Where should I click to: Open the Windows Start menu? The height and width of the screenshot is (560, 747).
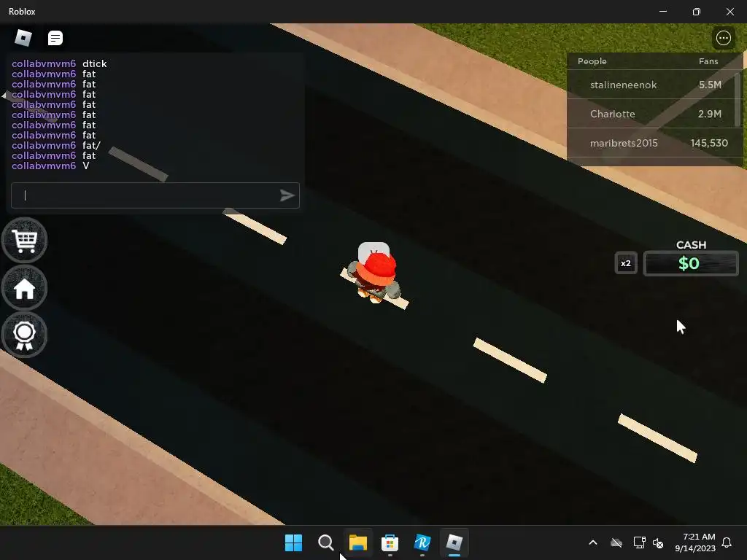coord(293,542)
